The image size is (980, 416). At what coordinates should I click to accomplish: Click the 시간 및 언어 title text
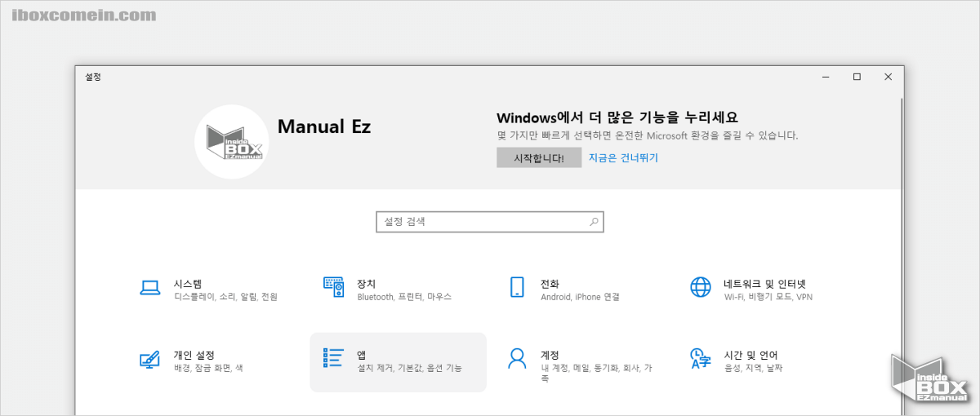[751, 356]
